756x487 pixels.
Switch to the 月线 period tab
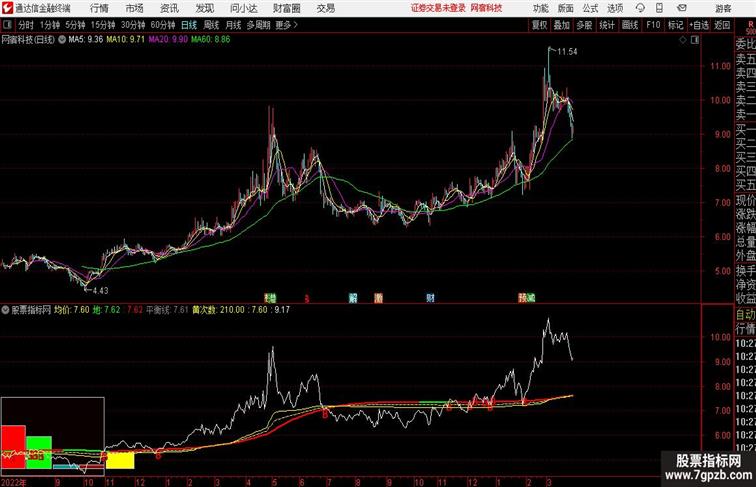(233, 25)
